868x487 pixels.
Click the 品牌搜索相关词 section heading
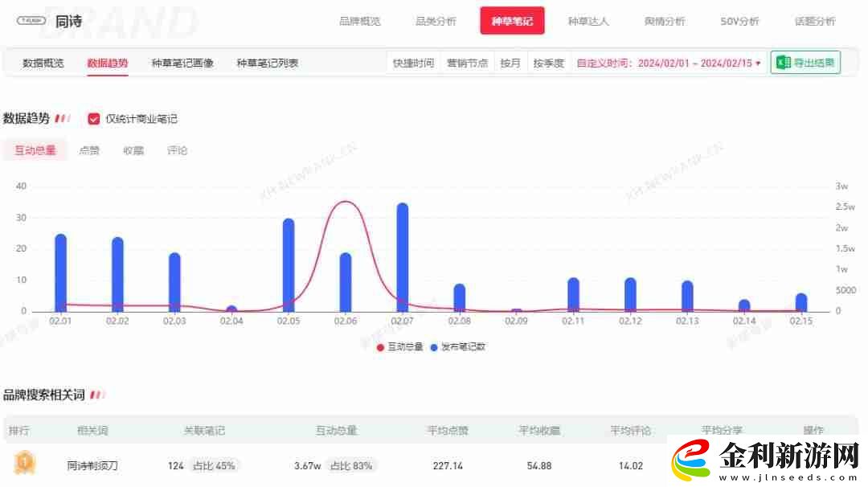tap(43, 395)
